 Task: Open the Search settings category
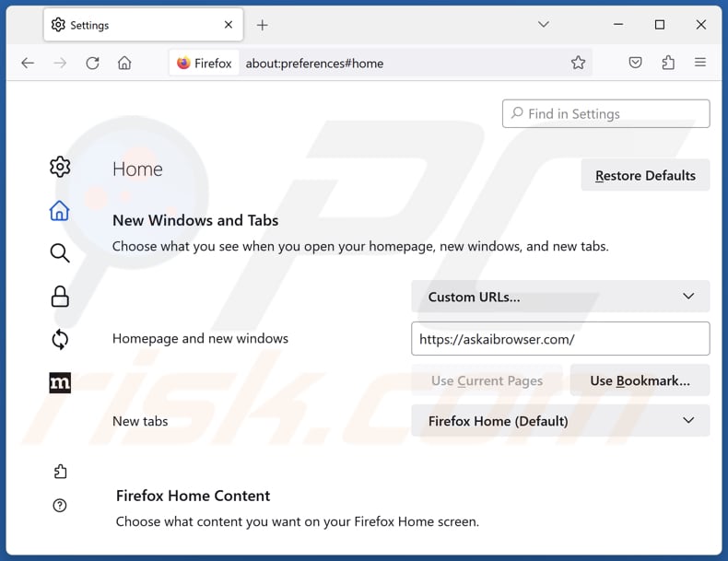(x=60, y=253)
